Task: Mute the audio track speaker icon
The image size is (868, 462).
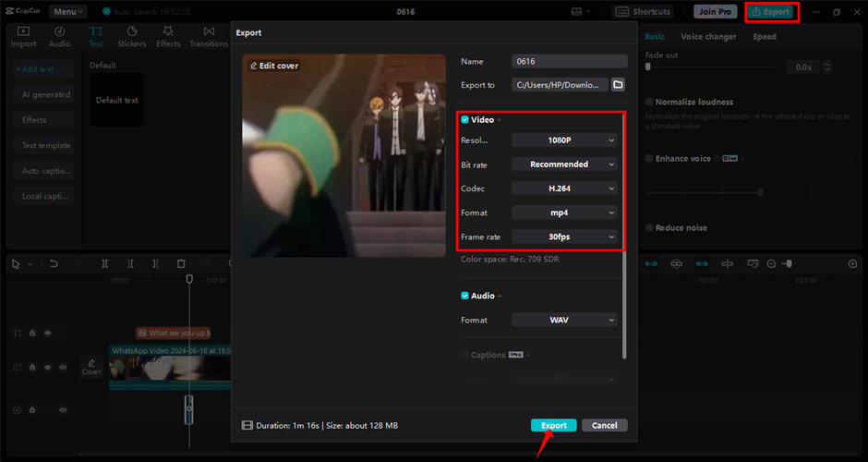Action: pyautogui.click(x=63, y=410)
